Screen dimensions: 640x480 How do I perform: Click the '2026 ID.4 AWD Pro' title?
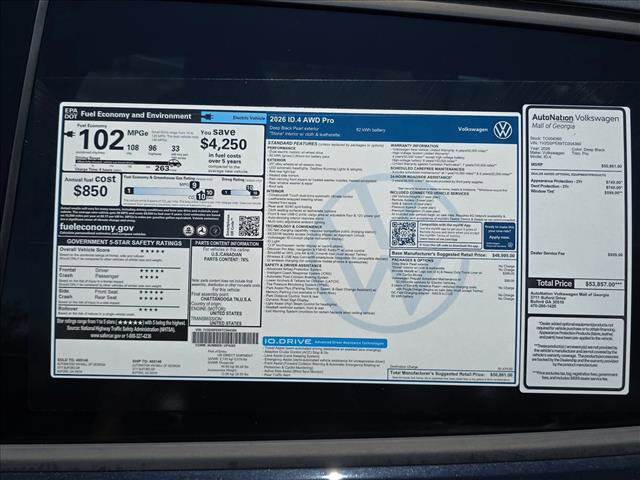click(x=302, y=120)
